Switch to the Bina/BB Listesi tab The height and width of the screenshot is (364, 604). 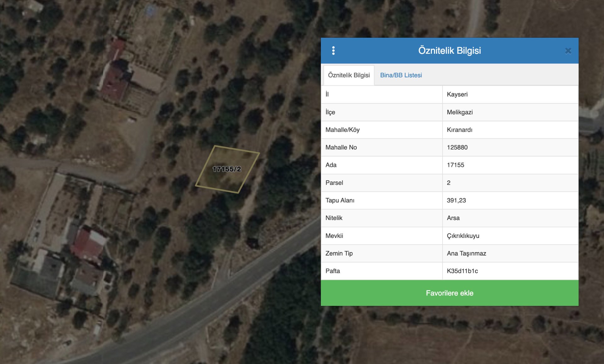(401, 75)
